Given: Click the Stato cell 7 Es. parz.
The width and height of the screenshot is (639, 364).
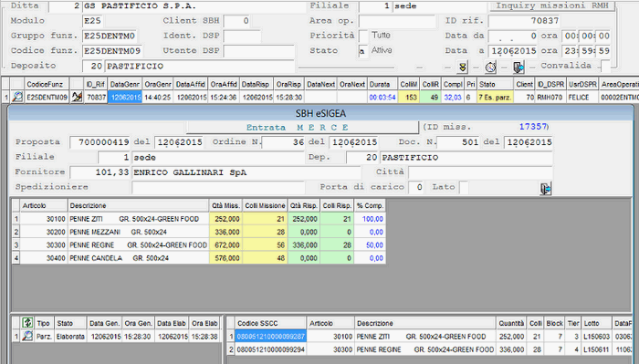Looking at the screenshot, I should click(495, 98).
